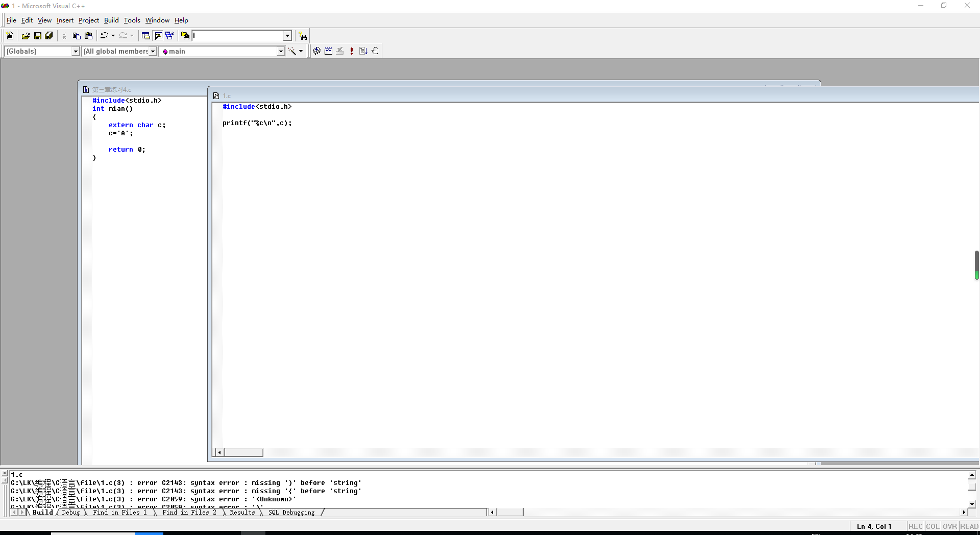Screen dimensions: 980x535
Task: Click the Build icon
Action: pyautogui.click(x=328, y=51)
